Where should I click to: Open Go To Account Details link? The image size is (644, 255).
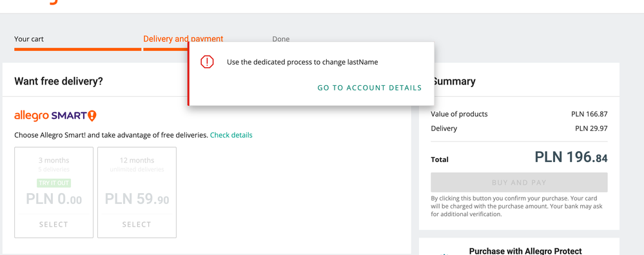click(x=369, y=88)
